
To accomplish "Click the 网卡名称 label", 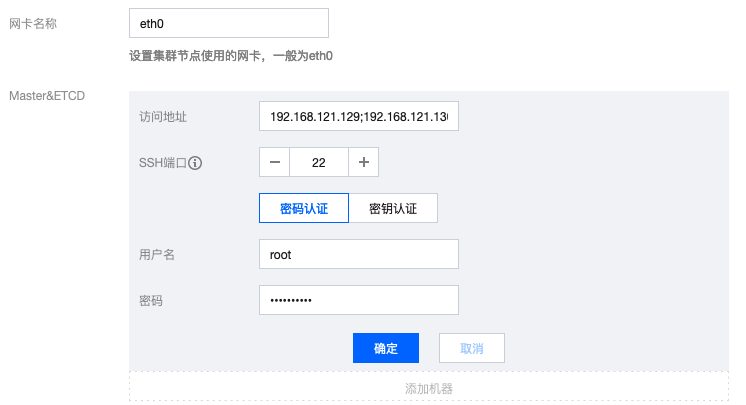I will click(x=33, y=23).
